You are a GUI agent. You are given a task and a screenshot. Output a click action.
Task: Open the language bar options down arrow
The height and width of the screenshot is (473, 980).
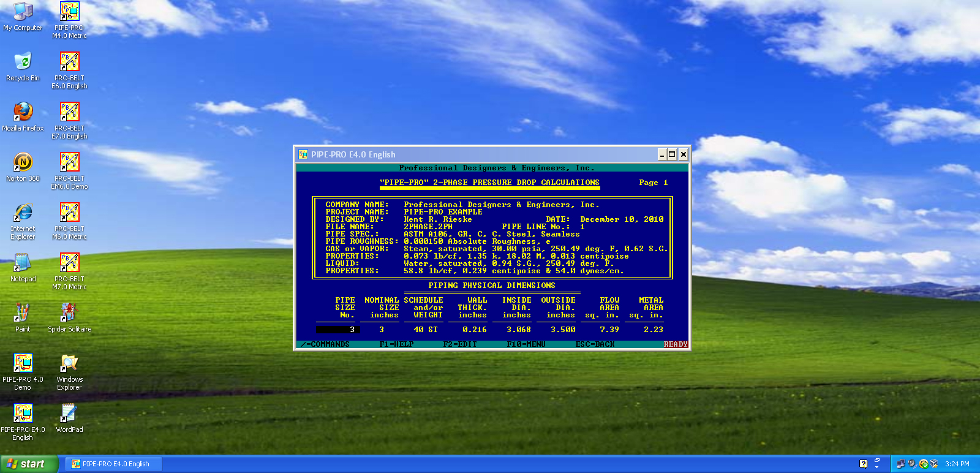876,467
